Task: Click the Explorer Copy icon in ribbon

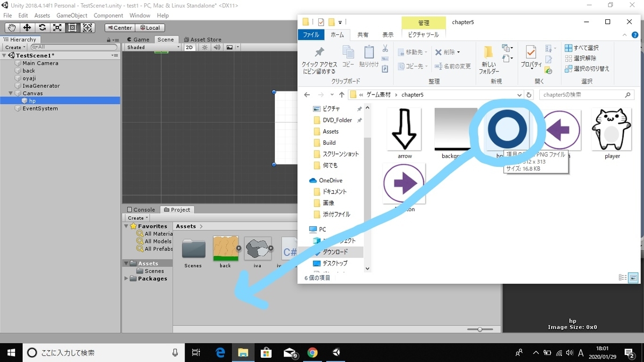Action: (x=348, y=56)
